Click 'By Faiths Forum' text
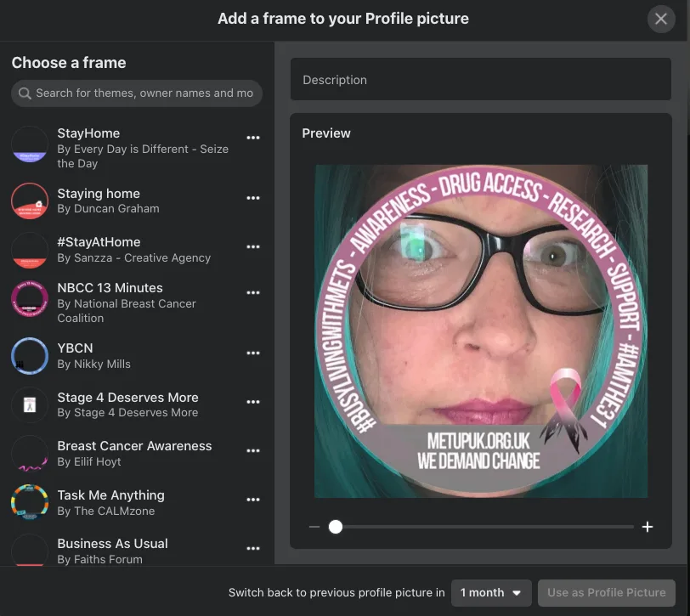 (100, 559)
